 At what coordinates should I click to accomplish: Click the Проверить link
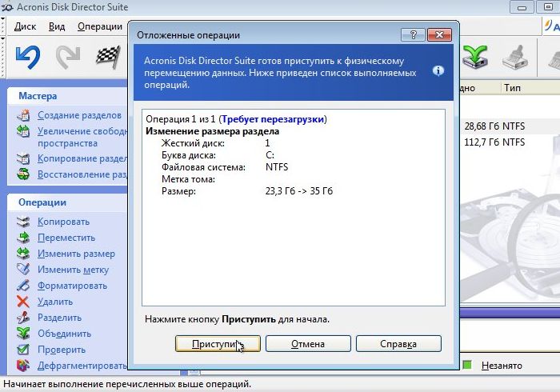(x=62, y=350)
